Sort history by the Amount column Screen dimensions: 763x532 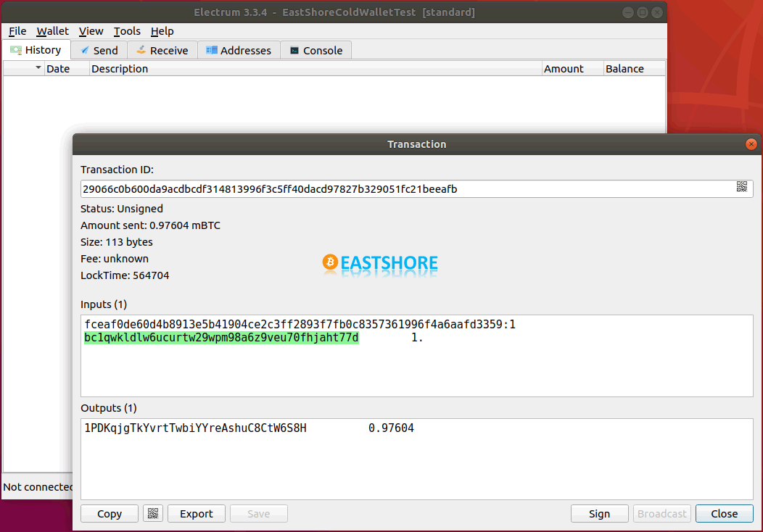pyautogui.click(x=573, y=69)
